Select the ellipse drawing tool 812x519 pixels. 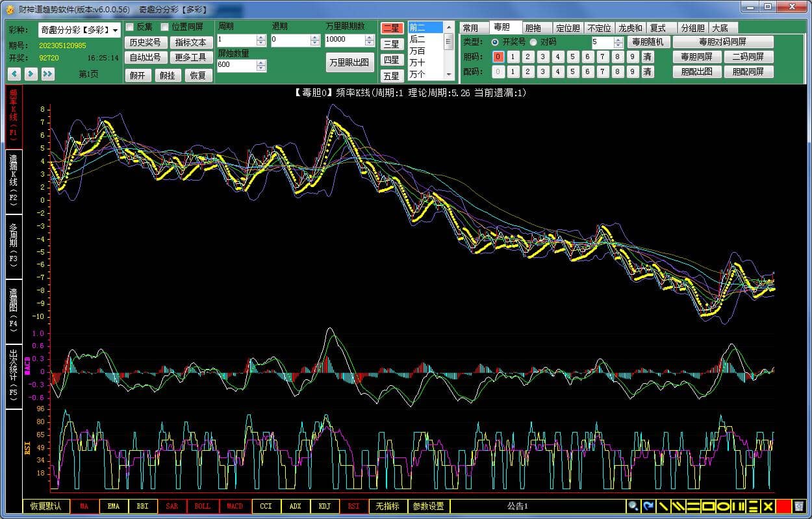(723, 506)
